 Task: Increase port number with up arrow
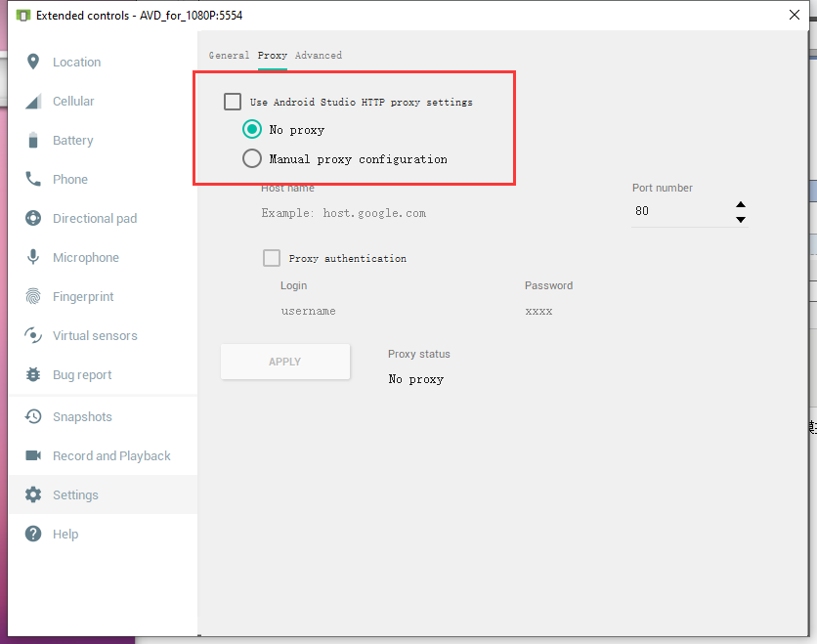pos(741,204)
